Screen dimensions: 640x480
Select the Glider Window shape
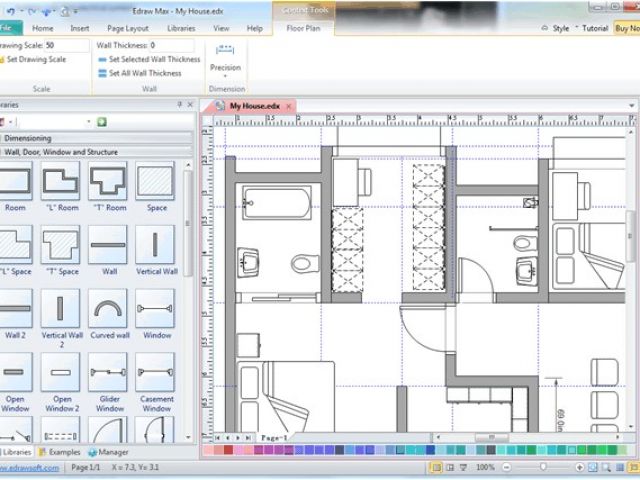[x=108, y=377]
